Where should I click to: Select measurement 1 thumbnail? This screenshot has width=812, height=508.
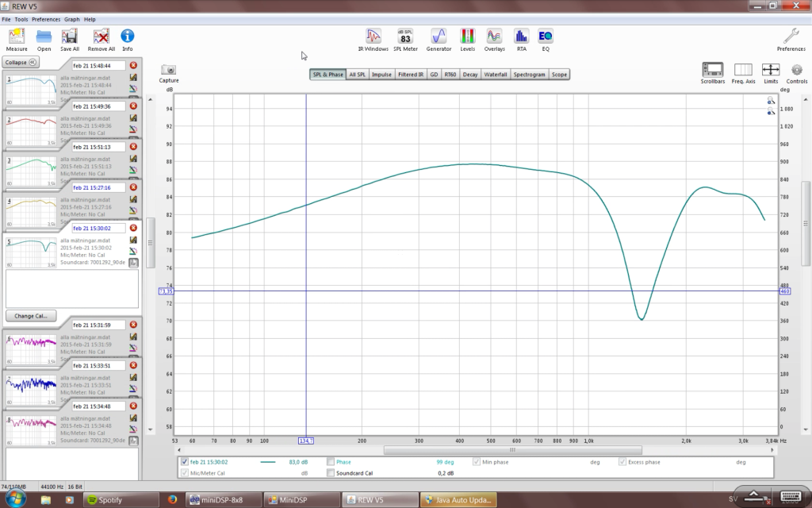31,90
